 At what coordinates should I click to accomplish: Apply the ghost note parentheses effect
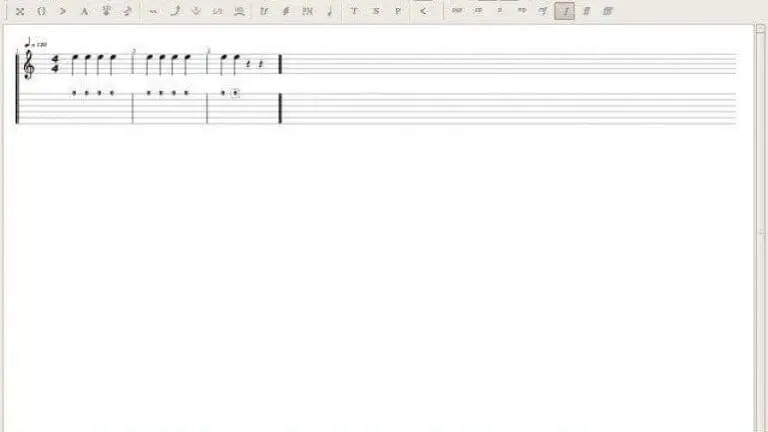42,11
